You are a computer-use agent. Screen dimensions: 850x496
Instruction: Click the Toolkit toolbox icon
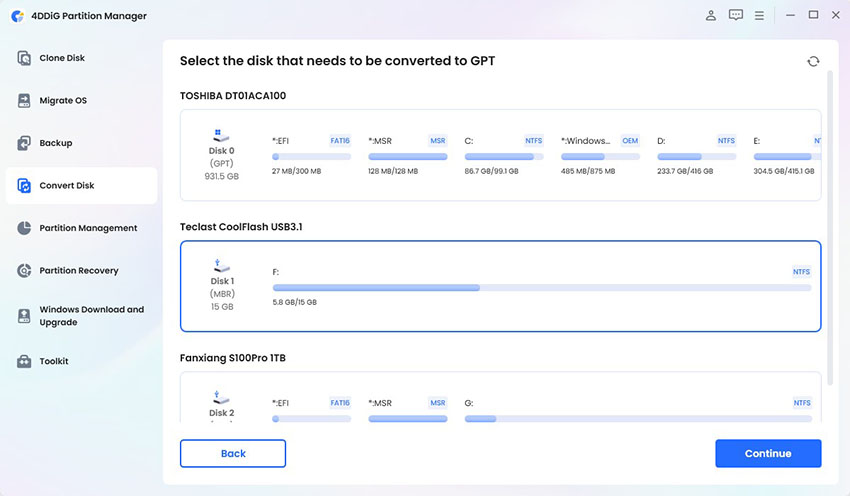pyautogui.click(x=24, y=361)
